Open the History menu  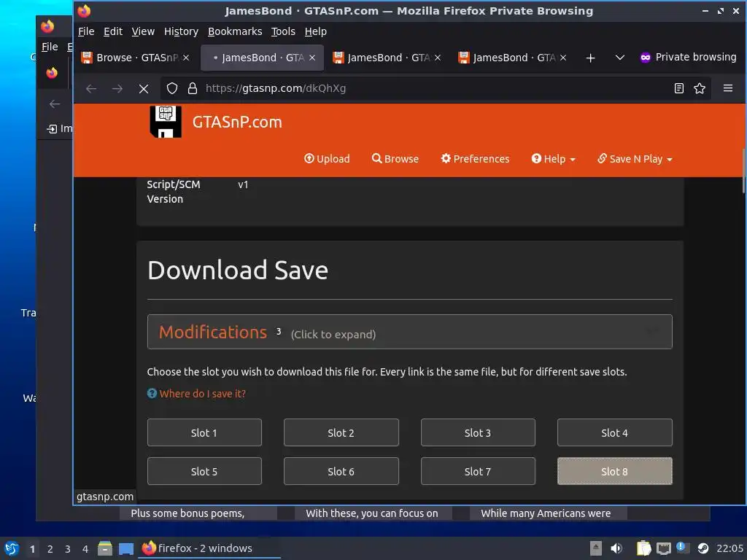[181, 31]
